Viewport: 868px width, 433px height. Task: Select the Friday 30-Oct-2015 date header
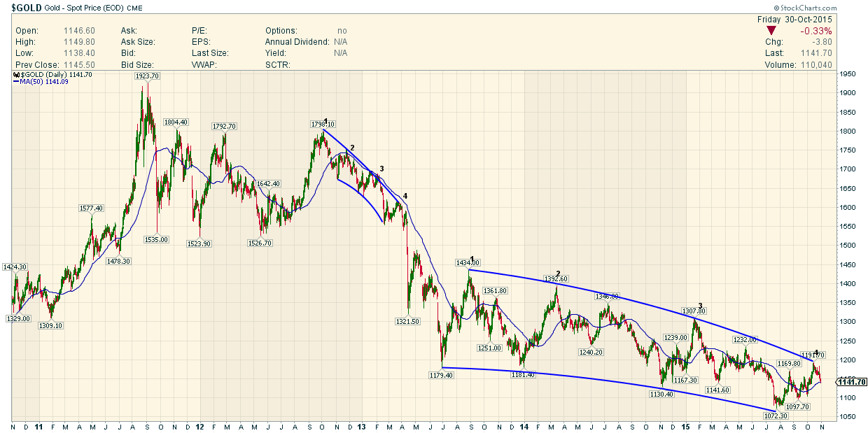(794, 19)
